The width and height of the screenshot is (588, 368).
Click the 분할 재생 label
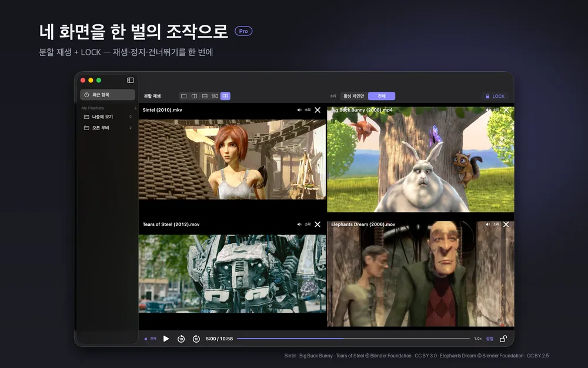[152, 96]
